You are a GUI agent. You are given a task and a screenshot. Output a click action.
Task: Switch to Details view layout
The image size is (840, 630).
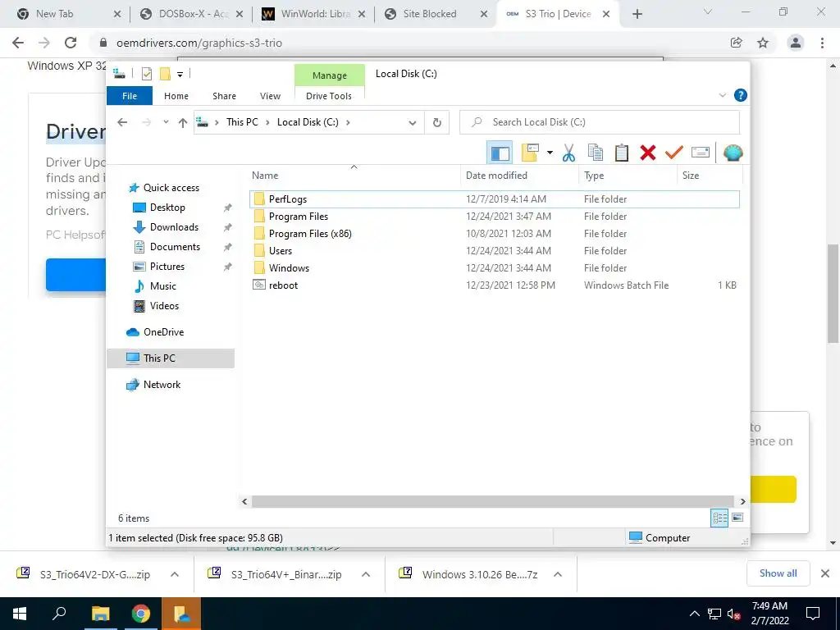[x=719, y=518]
